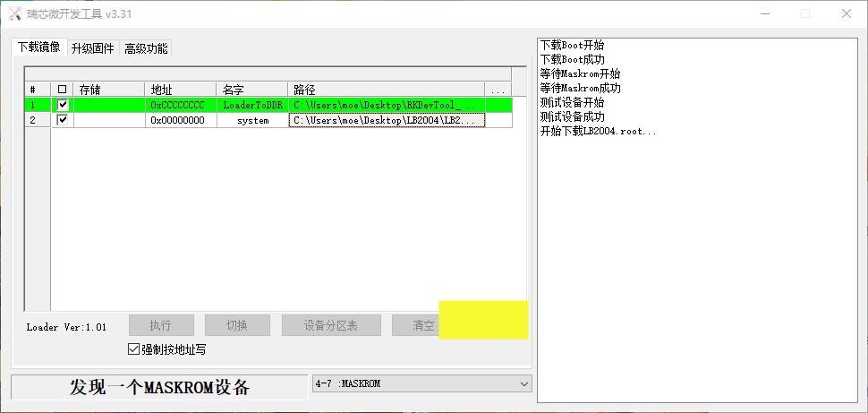Click the 存储 column header
The image size is (868, 413).
(x=109, y=90)
